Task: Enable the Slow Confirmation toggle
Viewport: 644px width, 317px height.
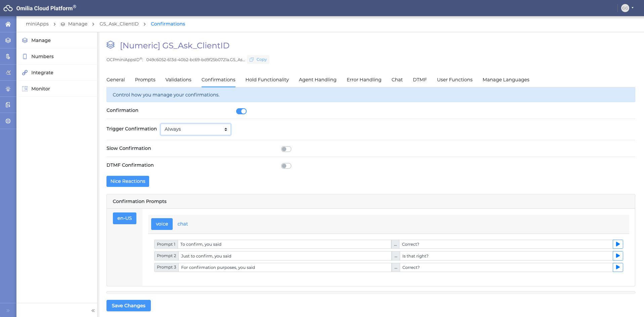Action: (286, 149)
